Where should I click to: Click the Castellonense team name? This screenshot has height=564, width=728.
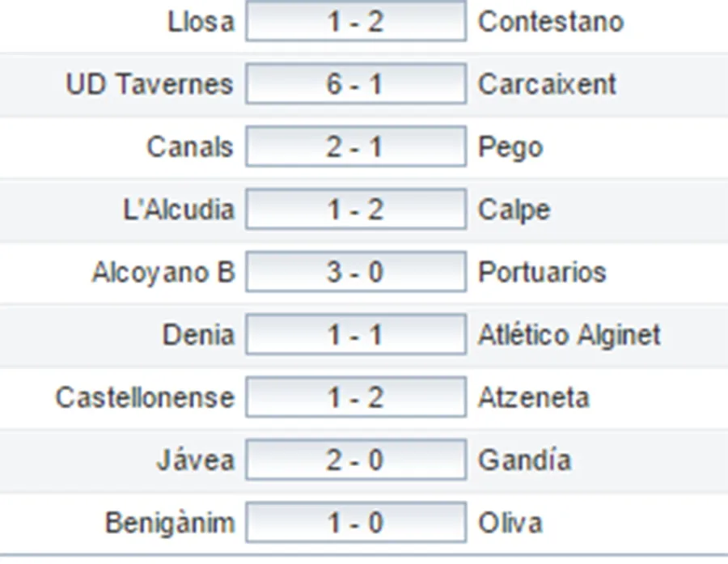coord(145,397)
